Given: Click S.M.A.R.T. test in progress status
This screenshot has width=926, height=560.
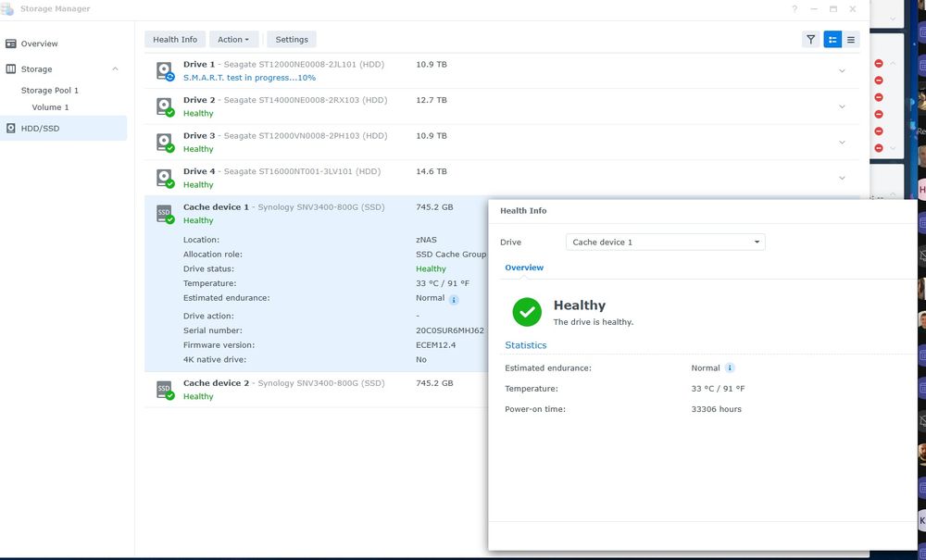Looking at the screenshot, I should click(249, 78).
